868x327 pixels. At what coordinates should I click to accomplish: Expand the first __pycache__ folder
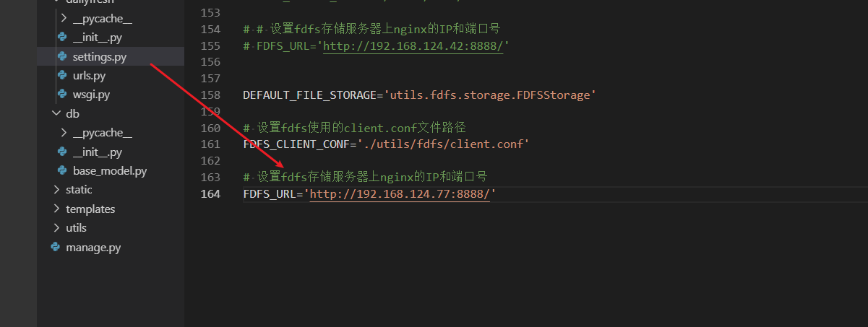64,18
